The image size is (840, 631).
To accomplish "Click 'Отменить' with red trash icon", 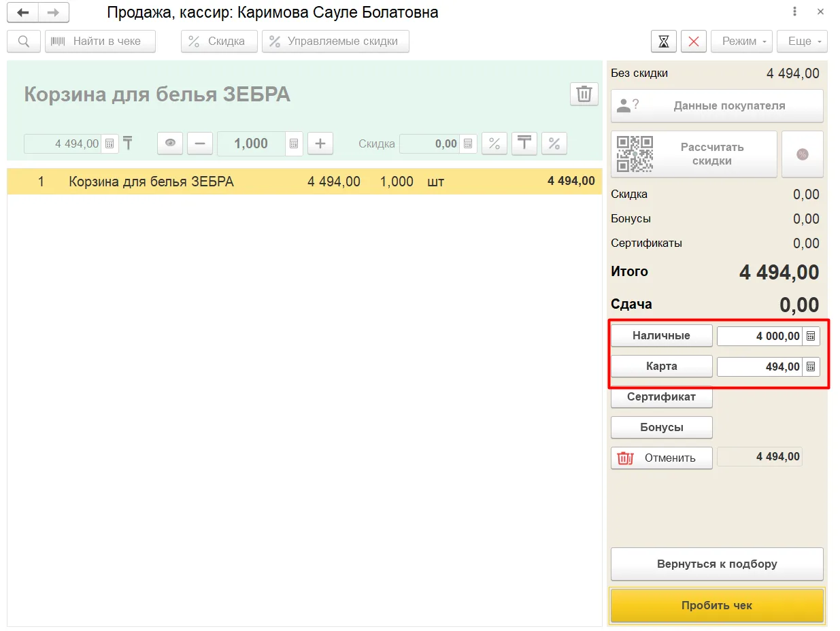I will pyautogui.click(x=661, y=458).
